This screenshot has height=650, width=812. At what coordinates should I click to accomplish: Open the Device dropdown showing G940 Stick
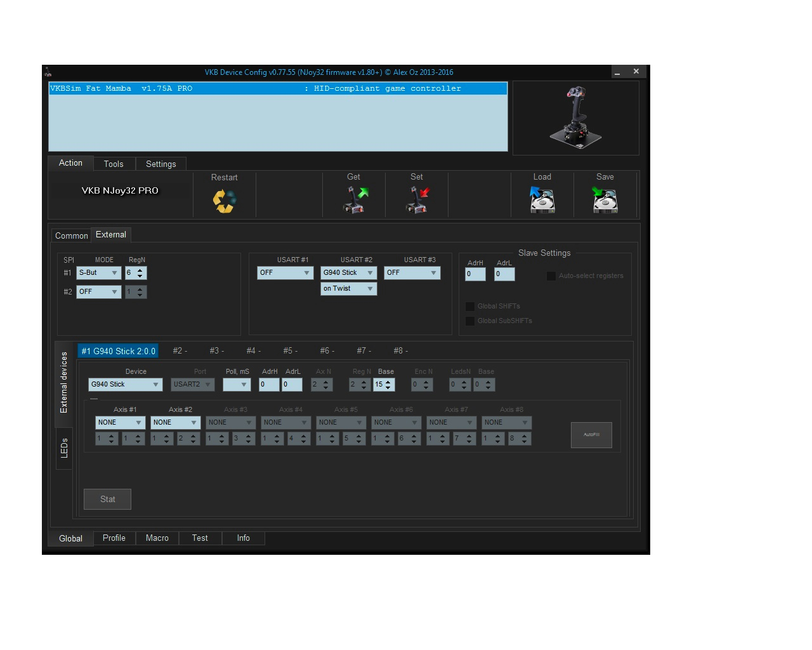click(126, 385)
